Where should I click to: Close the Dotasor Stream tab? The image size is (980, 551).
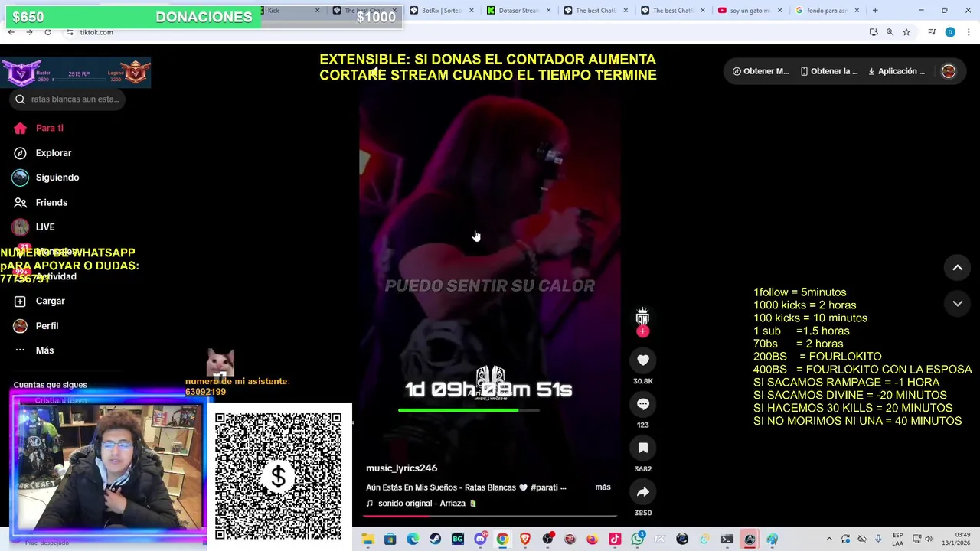(x=549, y=11)
